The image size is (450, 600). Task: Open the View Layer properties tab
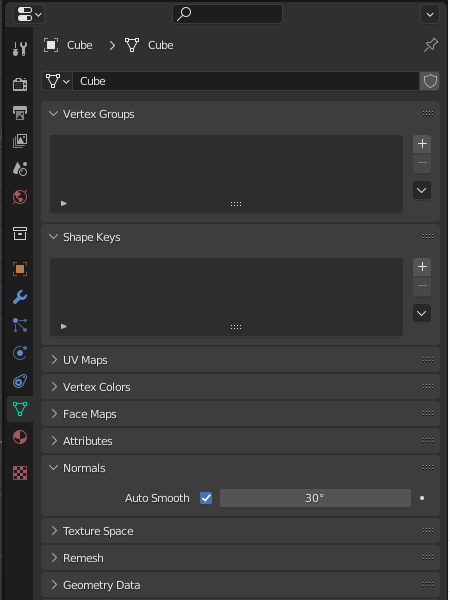(x=20, y=140)
